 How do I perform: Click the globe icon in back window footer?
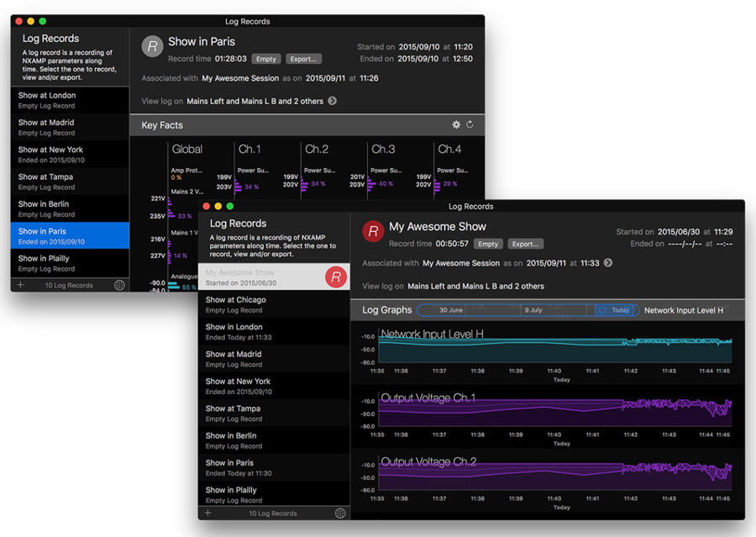click(119, 285)
